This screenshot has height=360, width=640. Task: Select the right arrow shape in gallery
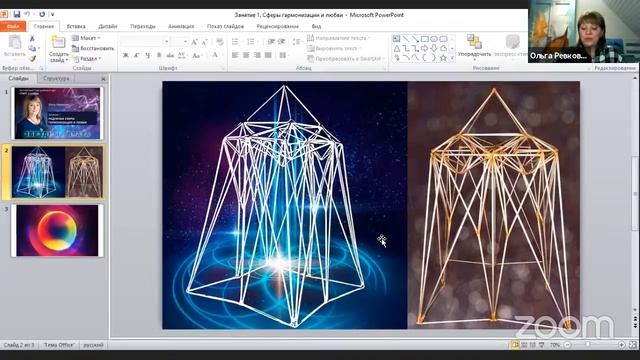424,49
